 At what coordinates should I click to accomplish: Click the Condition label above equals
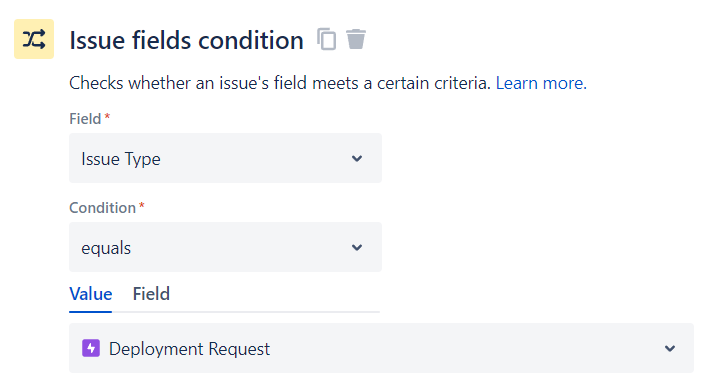(102, 208)
